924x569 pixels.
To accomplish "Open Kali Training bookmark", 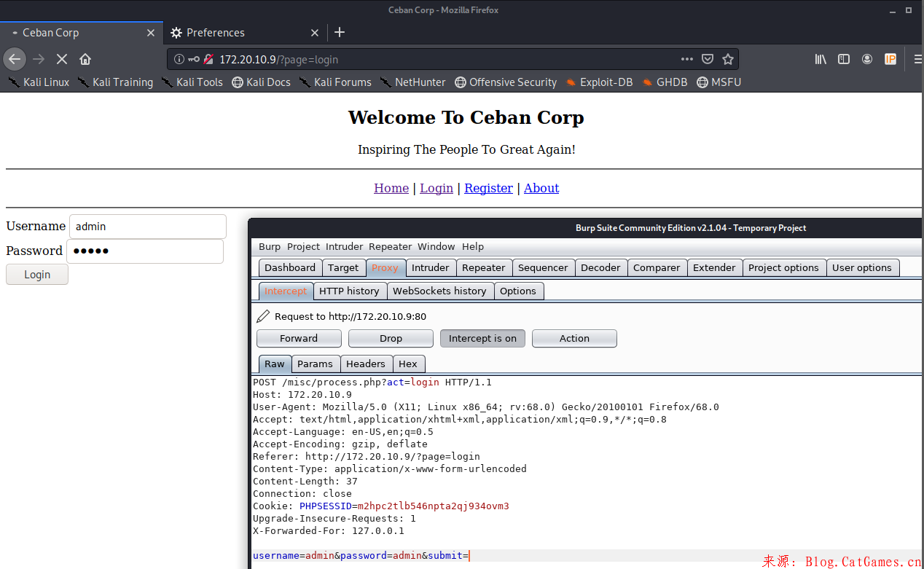I will click(115, 82).
